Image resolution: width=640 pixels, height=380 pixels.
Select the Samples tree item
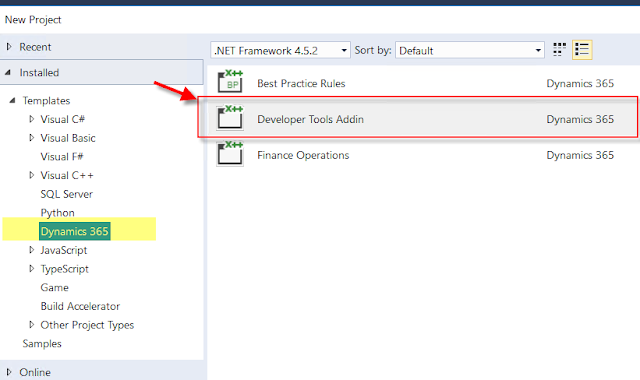pyautogui.click(x=42, y=344)
